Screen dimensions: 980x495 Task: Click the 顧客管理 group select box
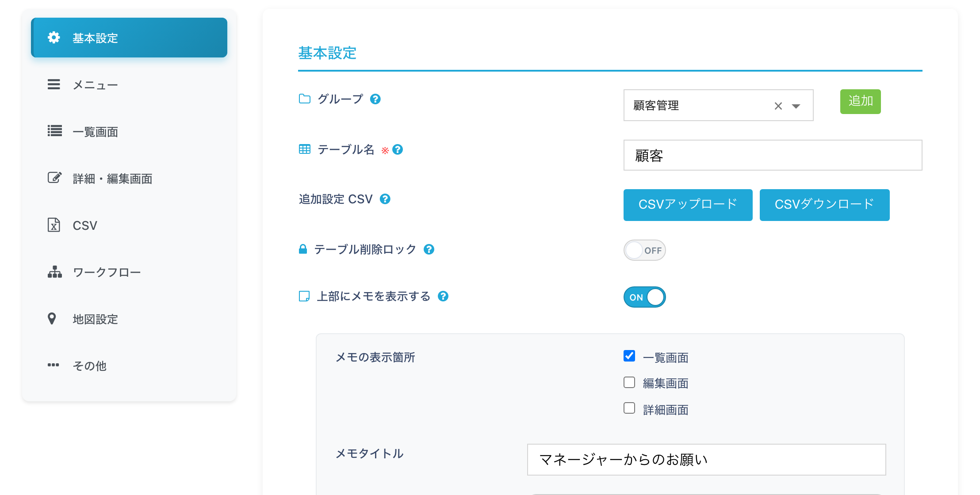(718, 105)
